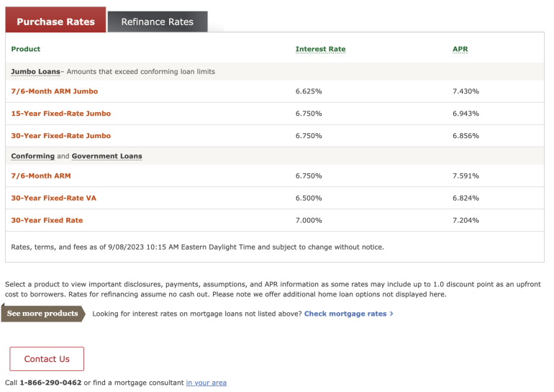Click the Conforming definition term
The width and height of the screenshot is (554, 392).
click(x=32, y=156)
